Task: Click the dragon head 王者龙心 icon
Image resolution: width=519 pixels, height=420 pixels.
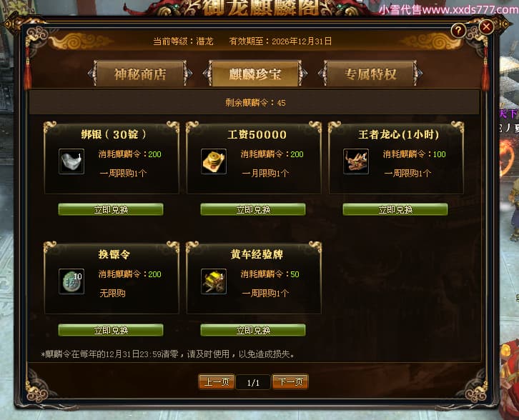Action: [356, 161]
